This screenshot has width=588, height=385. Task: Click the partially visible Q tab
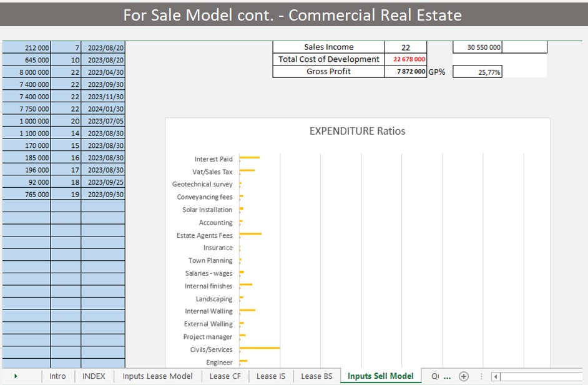[434, 376]
